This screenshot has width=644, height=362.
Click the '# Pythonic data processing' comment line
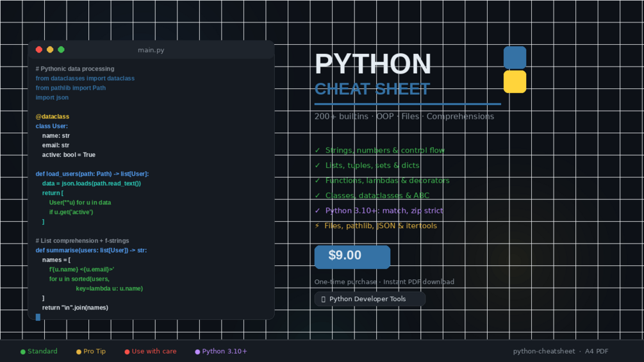tap(75, 69)
